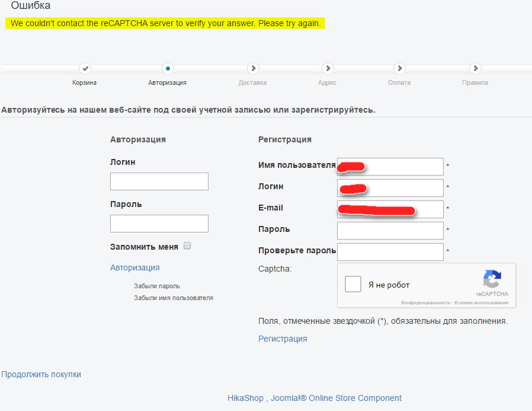Image resolution: width=532 pixels, height=411 pixels.
Task: Toggle the Запомнить меня checkbox
Action: point(187,246)
